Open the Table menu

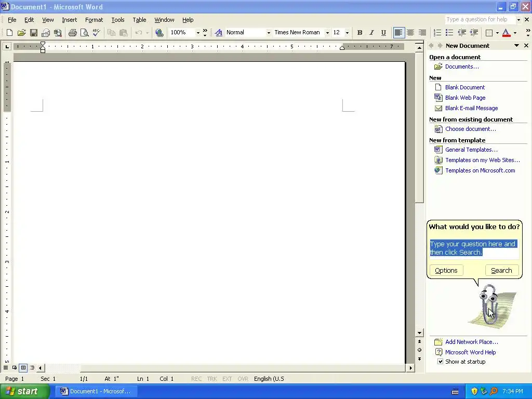pos(139,20)
